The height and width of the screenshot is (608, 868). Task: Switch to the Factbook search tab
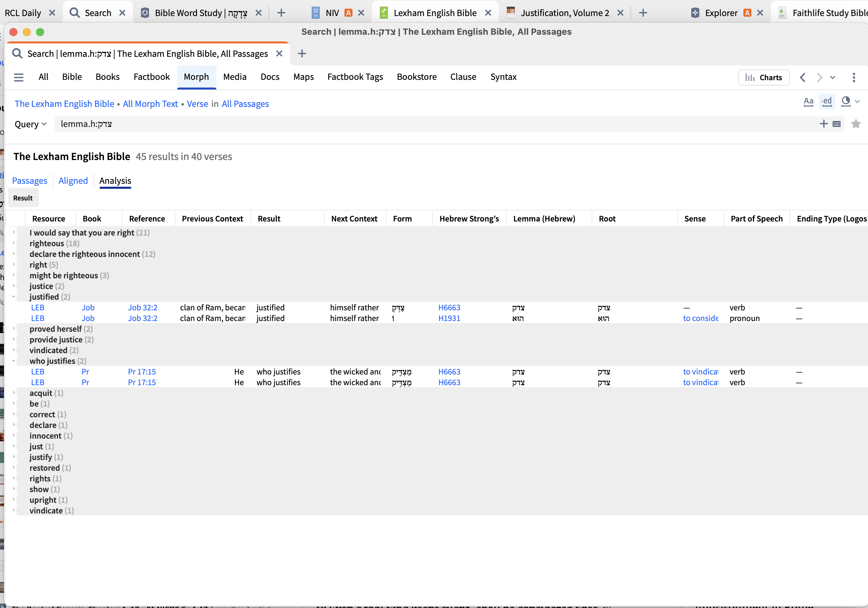(151, 77)
